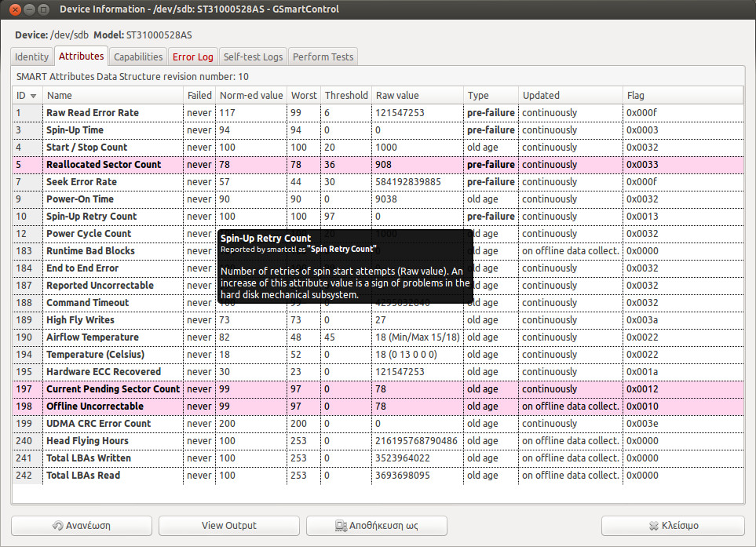Sort table by Name column header
This screenshot has width=756, height=547.
[x=113, y=96]
